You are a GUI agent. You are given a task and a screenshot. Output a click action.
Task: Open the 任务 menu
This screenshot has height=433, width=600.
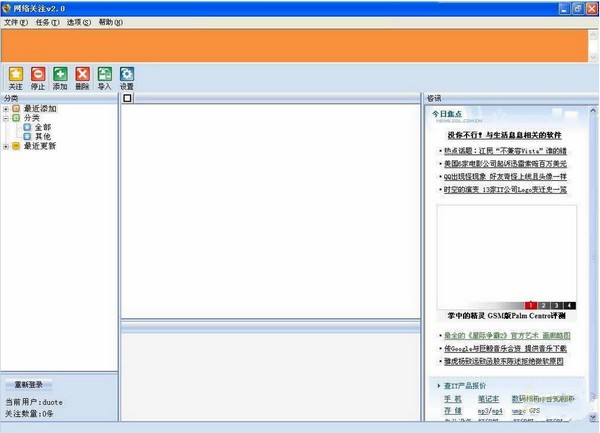(47, 22)
